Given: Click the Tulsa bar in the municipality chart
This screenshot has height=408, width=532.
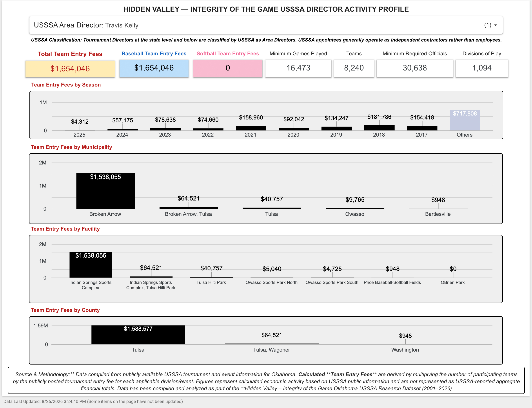Looking at the screenshot, I should (272, 208).
